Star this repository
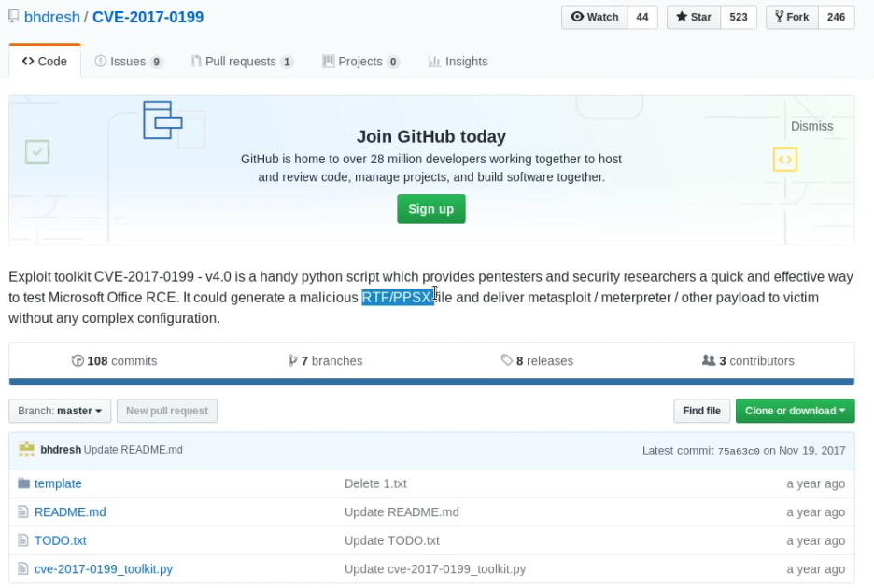This screenshot has height=588, width=874. point(694,17)
